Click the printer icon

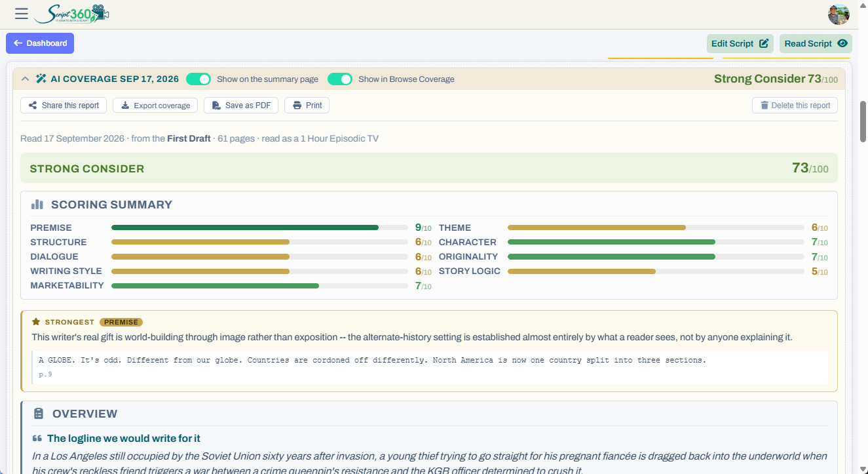(297, 106)
